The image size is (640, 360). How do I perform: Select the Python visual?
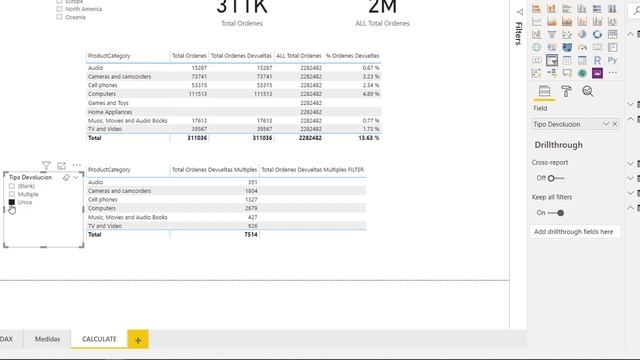(x=612, y=60)
